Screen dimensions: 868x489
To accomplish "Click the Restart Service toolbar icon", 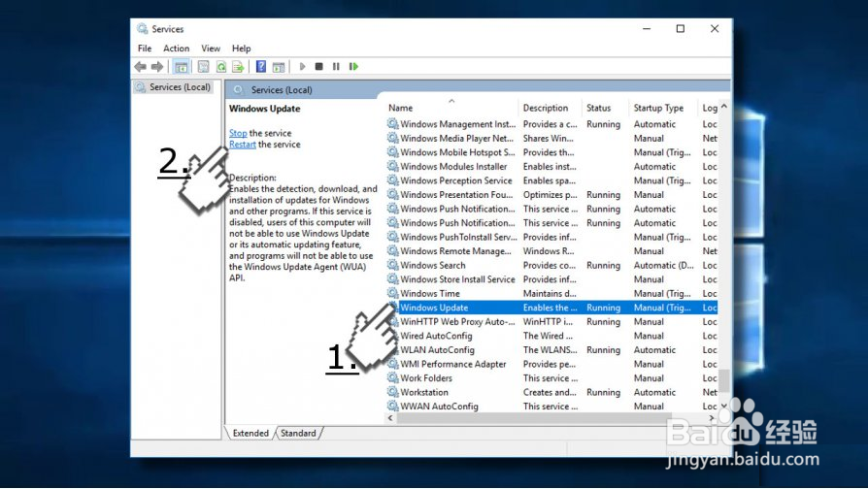I will tap(353, 66).
